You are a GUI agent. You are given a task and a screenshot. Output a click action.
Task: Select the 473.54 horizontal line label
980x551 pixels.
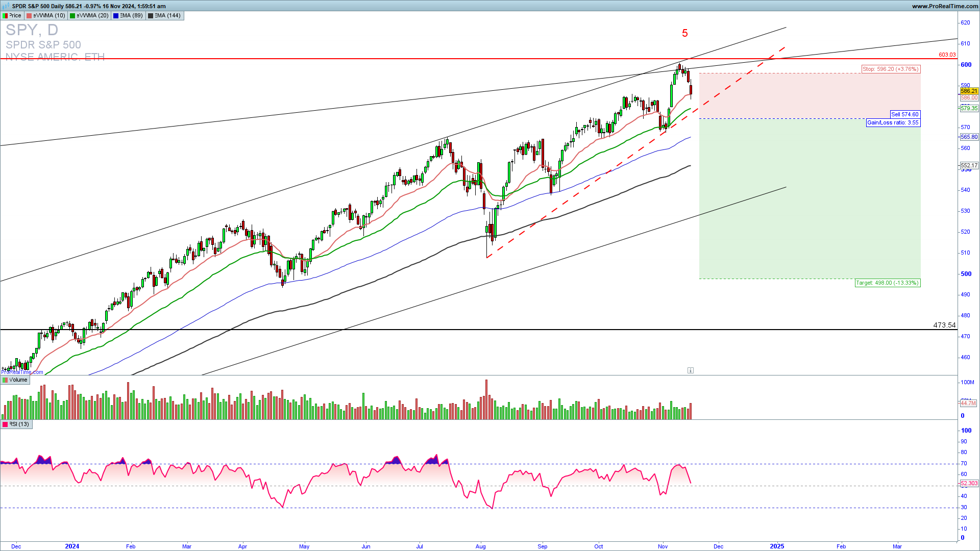(x=944, y=325)
